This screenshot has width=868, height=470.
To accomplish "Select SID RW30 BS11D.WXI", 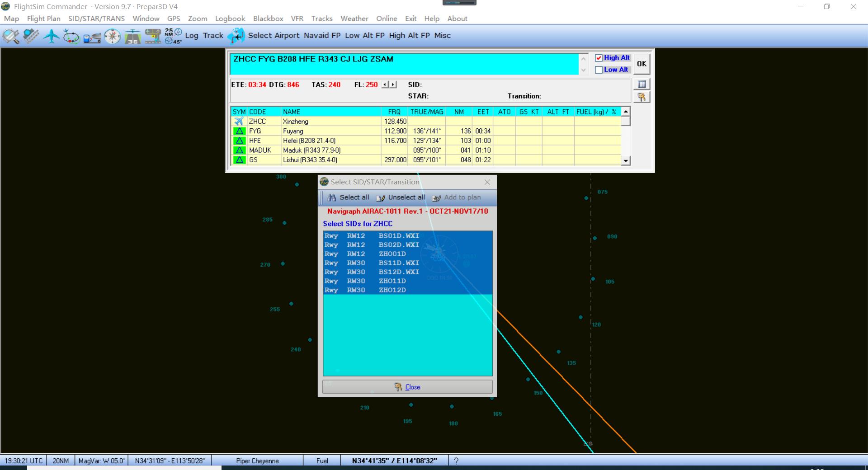I will click(407, 263).
